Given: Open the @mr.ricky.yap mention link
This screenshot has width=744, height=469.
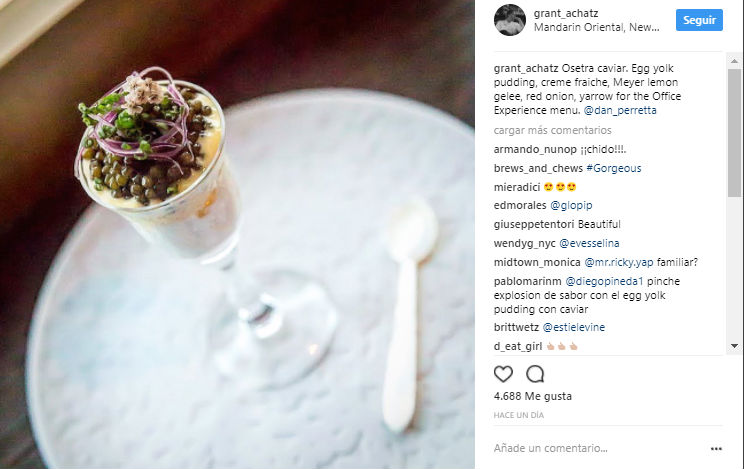Looking at the screenshot, I should coord(618,262).
